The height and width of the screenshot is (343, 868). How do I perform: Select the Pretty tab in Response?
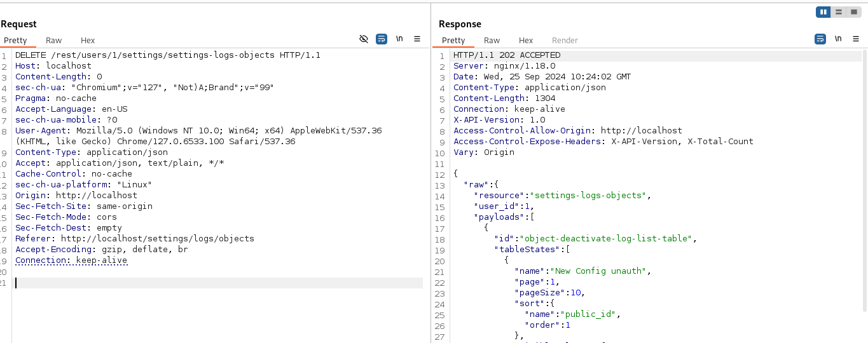coord(453,40)
